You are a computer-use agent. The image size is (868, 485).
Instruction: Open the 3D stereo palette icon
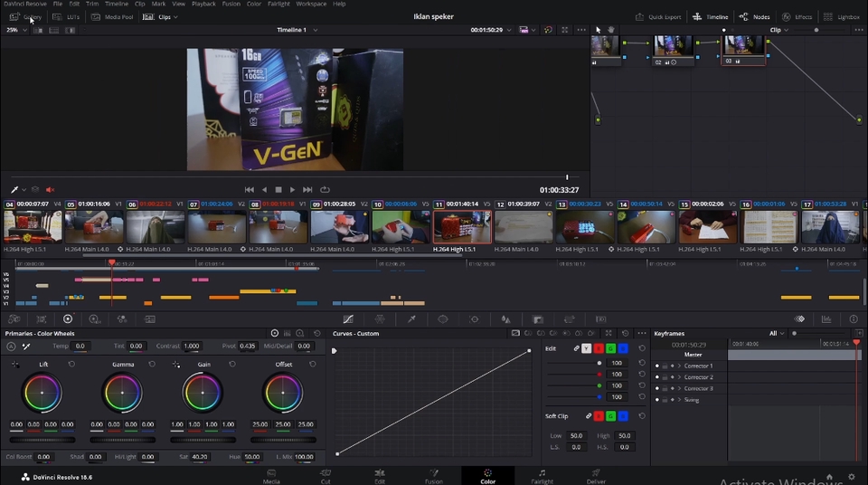[601, 319]
